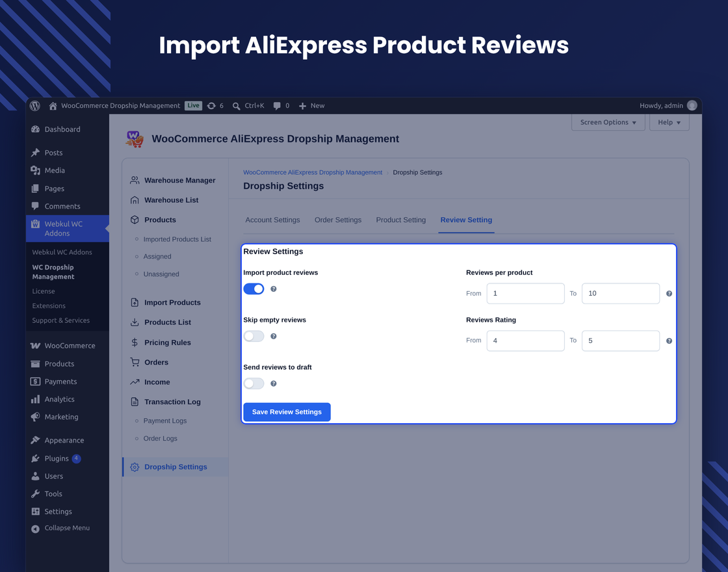
Task: Enable the Skip empty reviews toggle
Action: coord(253,336)
